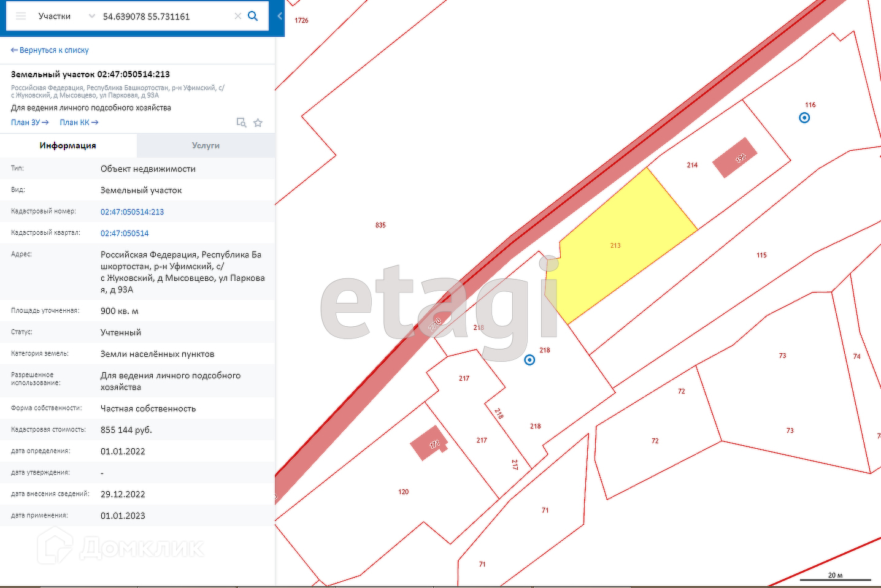Click the zoom-to-object icon near star
The width and height of the screenshot is (881, 588).
click(x=241, y=123)
